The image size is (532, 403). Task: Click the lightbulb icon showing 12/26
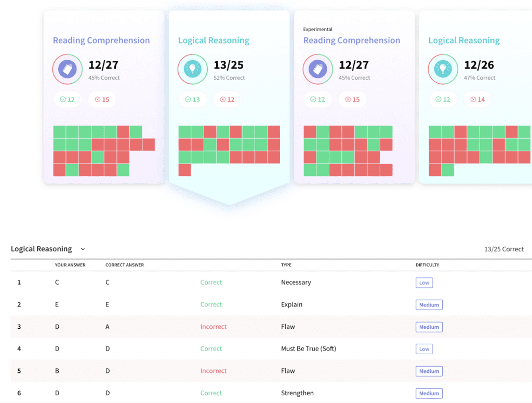click(x=443, y=69)
